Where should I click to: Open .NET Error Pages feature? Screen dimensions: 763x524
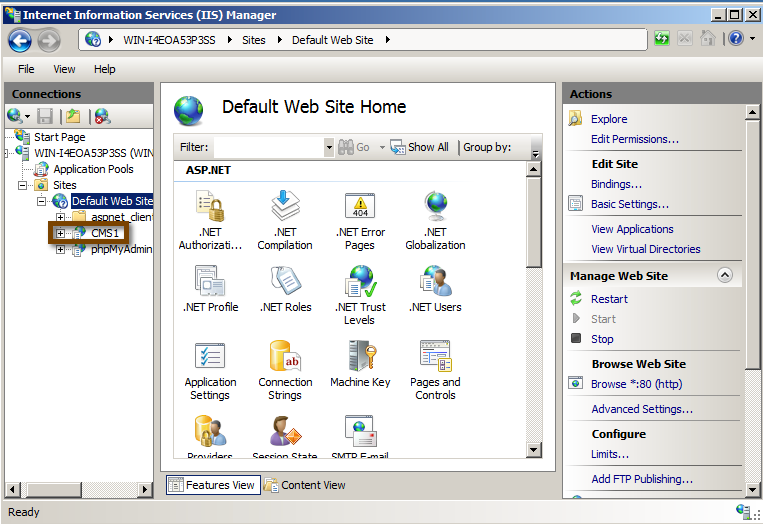(x=360, y=220)
